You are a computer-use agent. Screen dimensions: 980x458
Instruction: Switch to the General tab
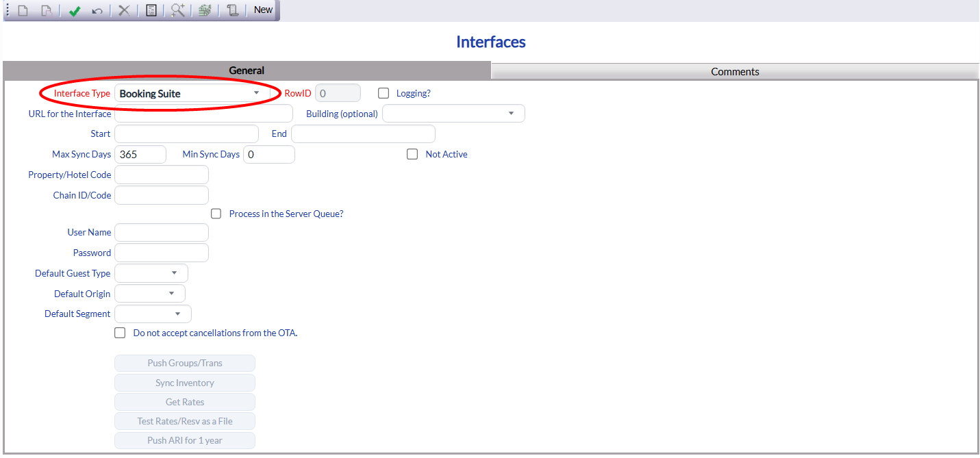(247, 71)
